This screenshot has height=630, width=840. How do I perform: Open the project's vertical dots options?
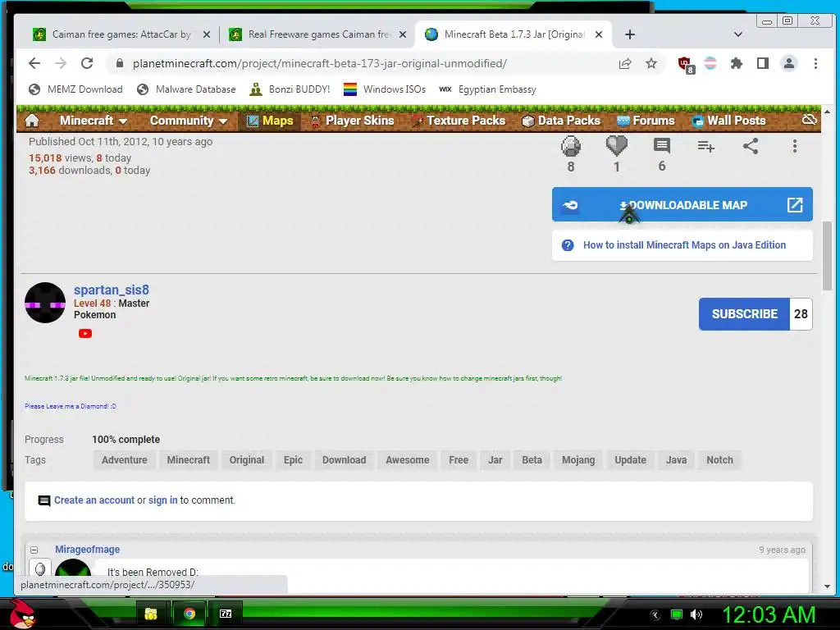pyautogui.click(x=794, y=146)
